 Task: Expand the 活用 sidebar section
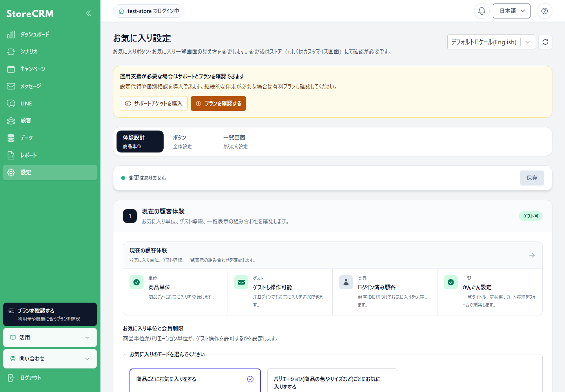pyautogui.click(x=50, y=338)
